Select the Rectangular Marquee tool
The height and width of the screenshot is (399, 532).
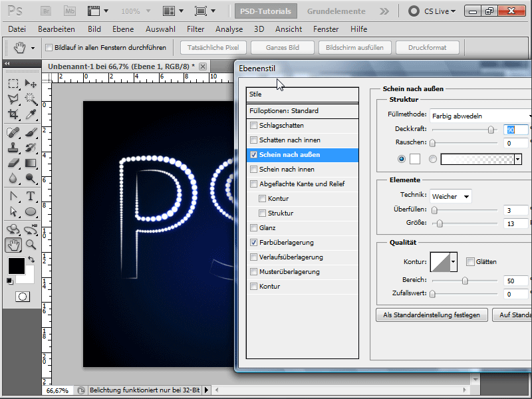pos(13,83)
